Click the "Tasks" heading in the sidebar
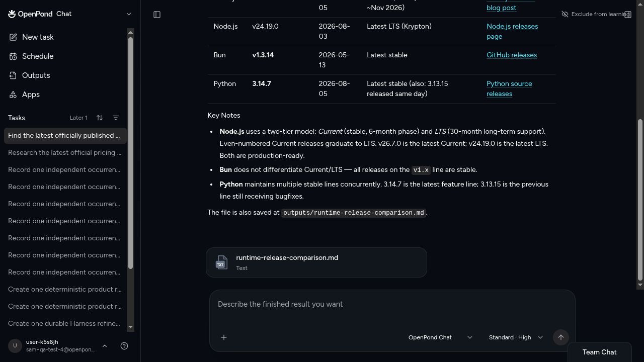This screenshot has height=362, width=644. click(17, 118)
